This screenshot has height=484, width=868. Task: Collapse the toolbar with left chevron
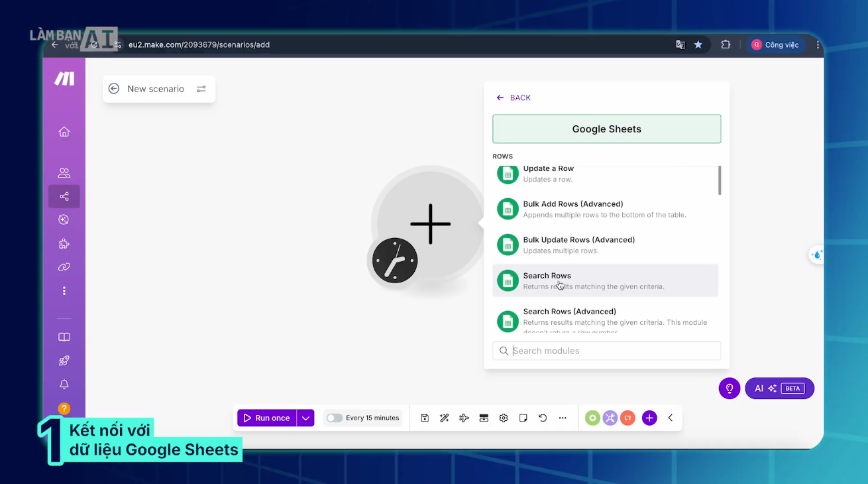pyautogui.click(x=671, y=418)
